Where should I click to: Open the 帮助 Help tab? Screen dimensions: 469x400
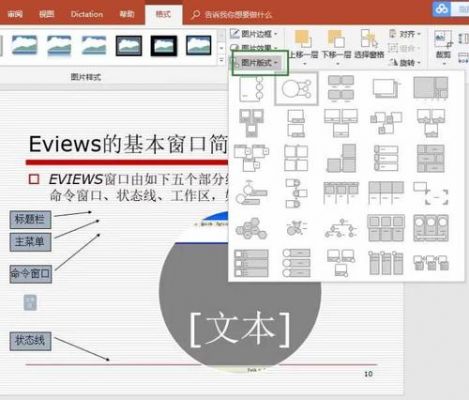127,14
